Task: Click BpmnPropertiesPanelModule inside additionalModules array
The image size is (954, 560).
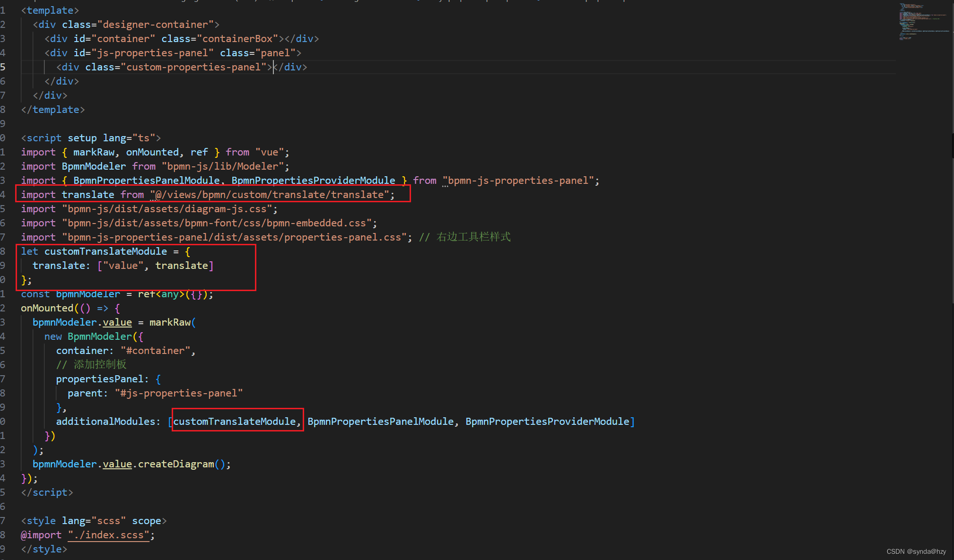Action: point(381,422)
